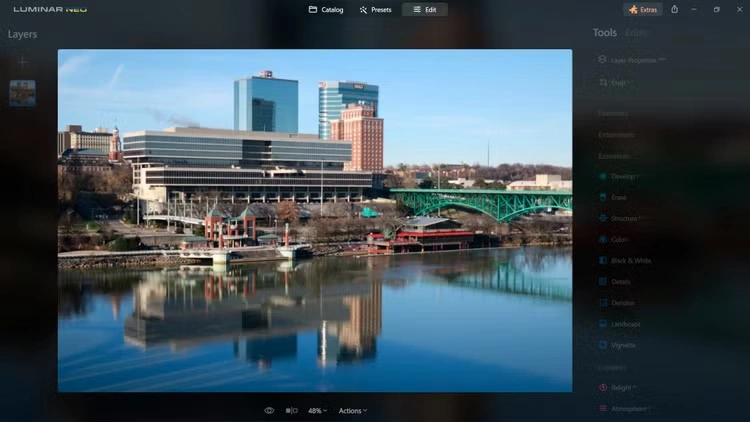Open the Actions dropdown menu
Viewport: 750px width, 422px height.
point(353,411)
